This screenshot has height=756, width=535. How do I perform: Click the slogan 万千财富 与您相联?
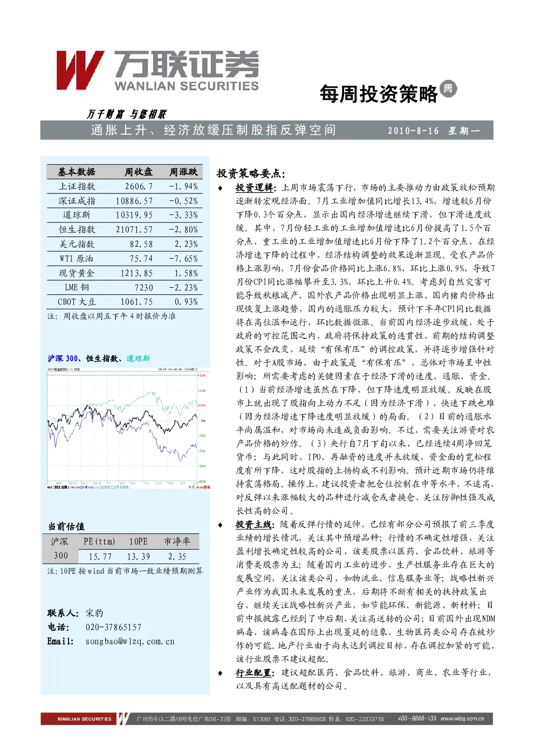[126, 114]
